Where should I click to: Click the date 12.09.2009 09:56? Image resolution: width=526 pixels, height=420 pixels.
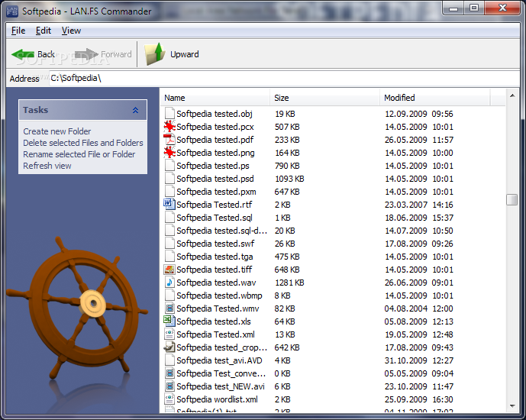419,114
